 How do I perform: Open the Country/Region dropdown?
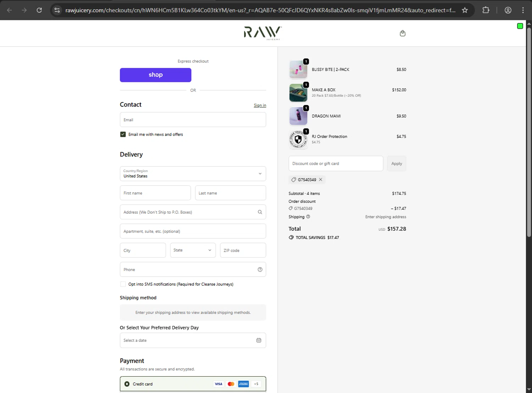pyautogui.click(x=193, y=174)
